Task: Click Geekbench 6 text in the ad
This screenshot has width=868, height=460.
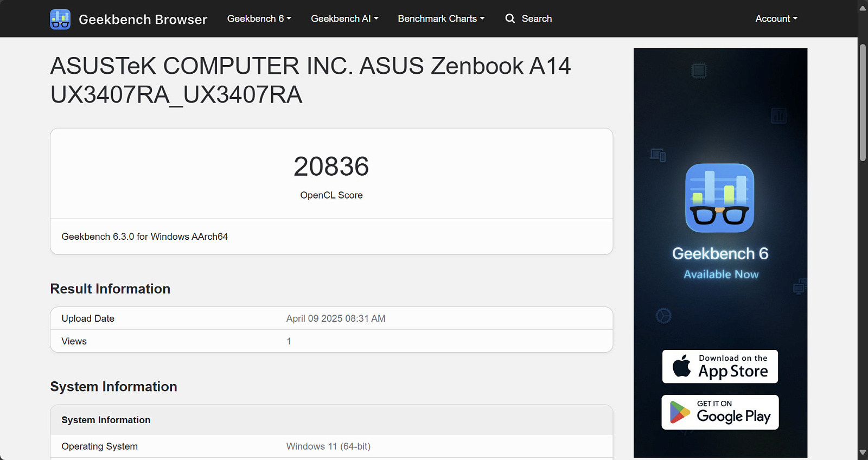Action: point(720,253)
